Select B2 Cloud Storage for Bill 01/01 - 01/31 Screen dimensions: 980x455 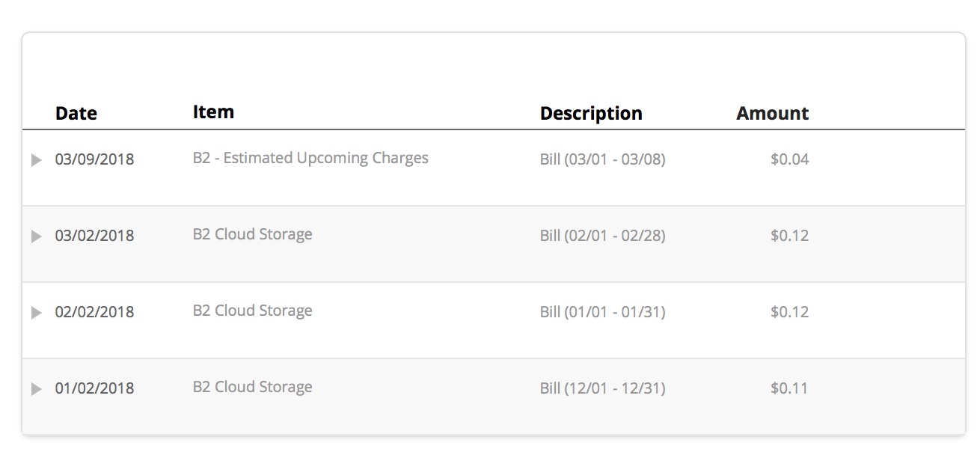pos(252,311)
